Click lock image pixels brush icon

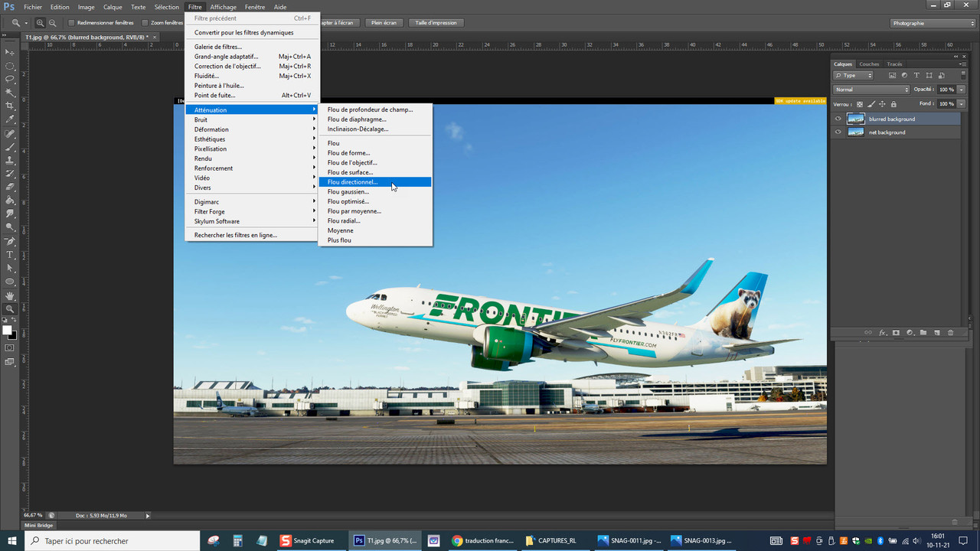(x=871, y=104)
